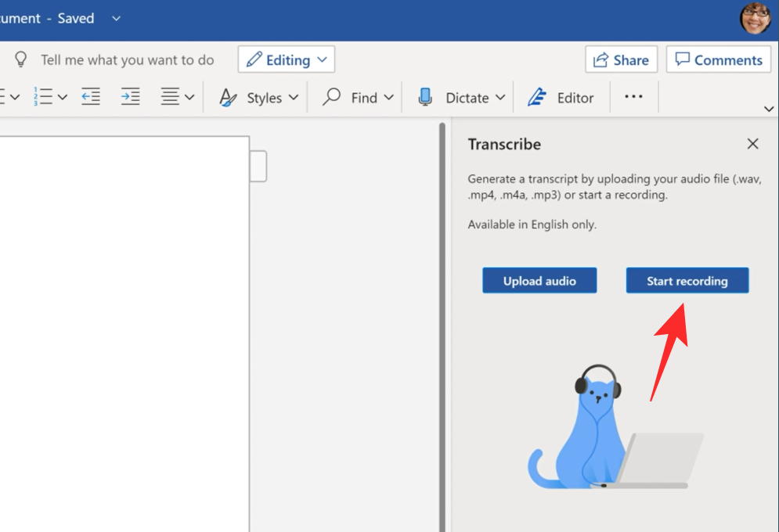Click the user profile avatar picture

(x=754, y=17)
